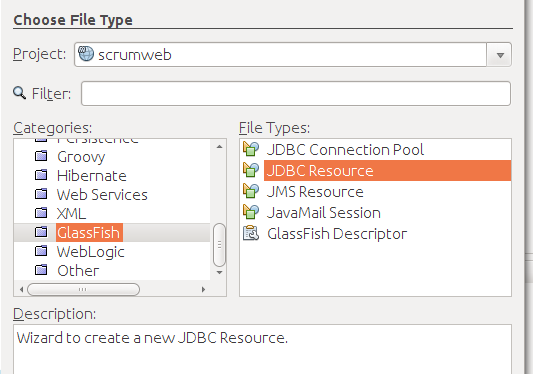Click the horizontal scrollbar right arrow
This screenshot has height=374, width=533.
[203, 289]
